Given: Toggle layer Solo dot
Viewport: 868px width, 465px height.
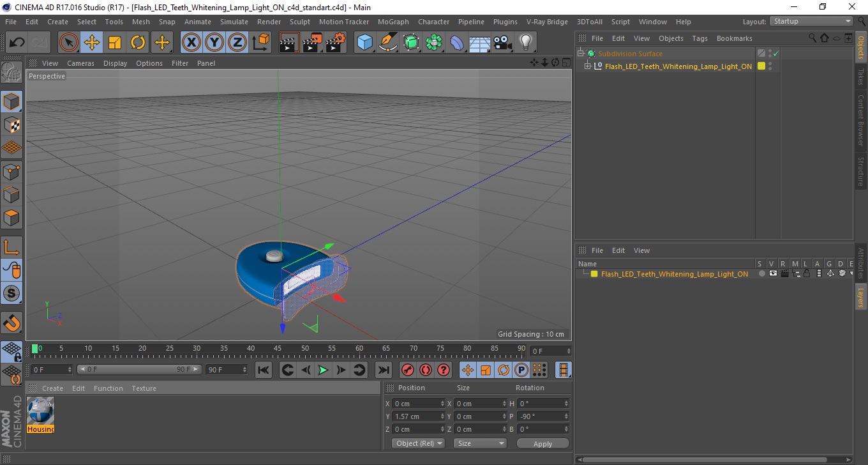Looking at the screenshot, I should point(761,273).
